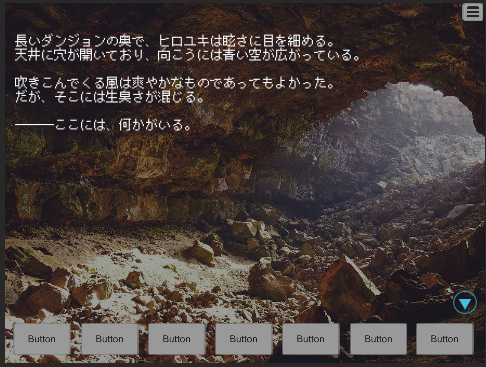Image resolution: width=486 pixels, height=367 pixels.
Task: Click the third Button from the left
Action: [x=177, y=339]
